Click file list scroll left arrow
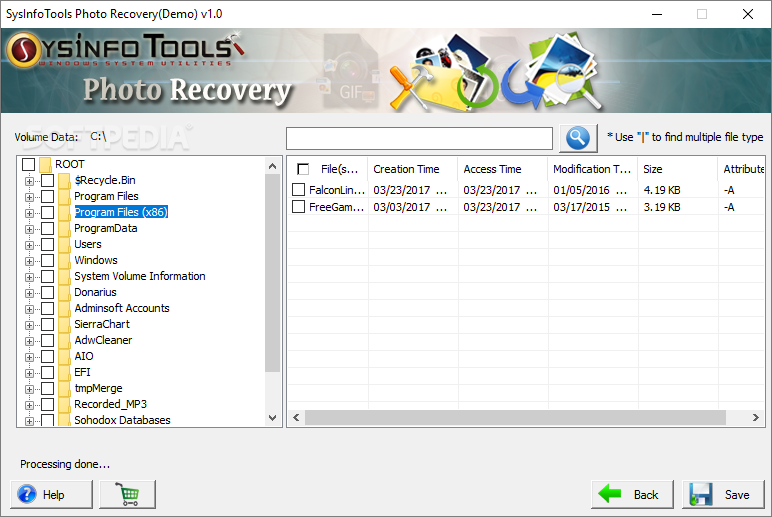Viewport: 772px width, 517px height. pyautogui.click(x=296, y=418)
